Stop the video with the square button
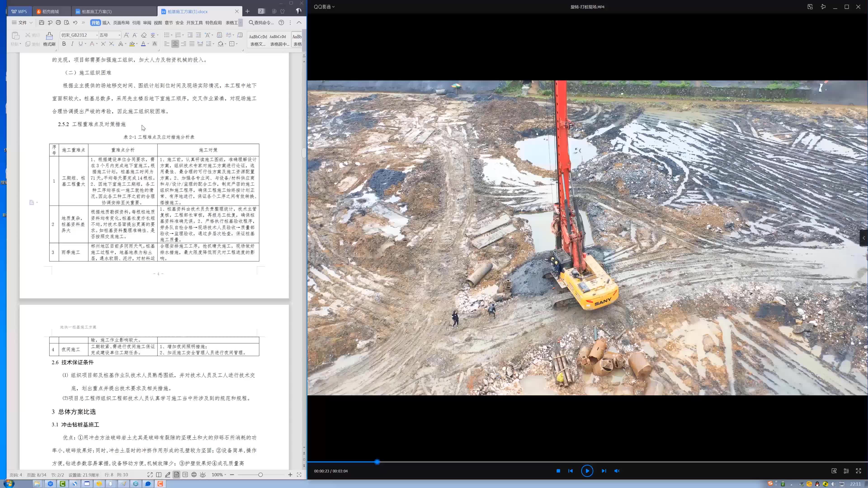Screen dimensions: 868x488 (x=558, y=471)
